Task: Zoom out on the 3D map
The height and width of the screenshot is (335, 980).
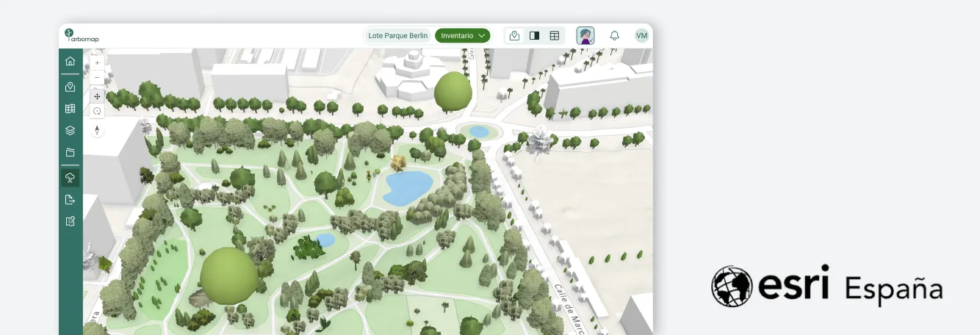Action: (x=97, y=77)
